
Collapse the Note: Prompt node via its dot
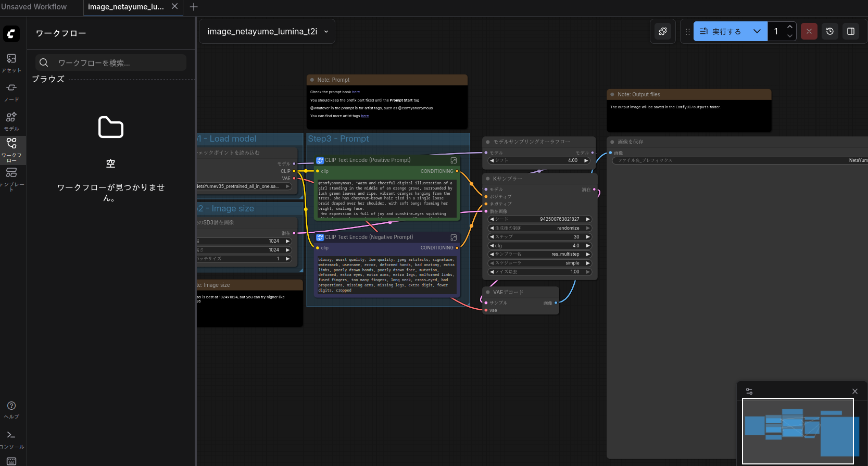pyautogui.click(x=312, y=80)
